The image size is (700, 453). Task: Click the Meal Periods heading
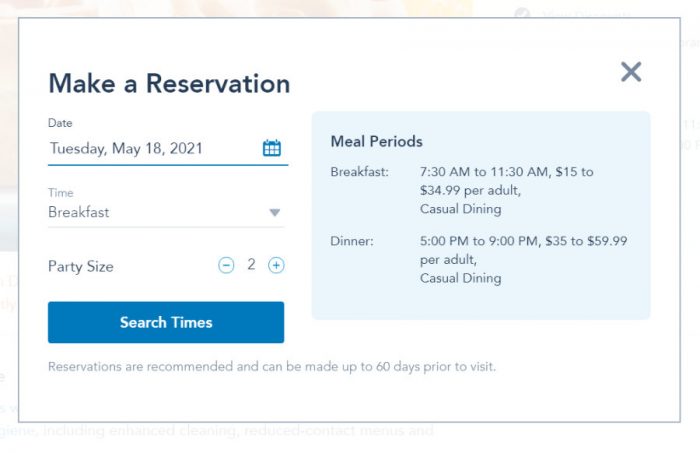click(376, 141)
